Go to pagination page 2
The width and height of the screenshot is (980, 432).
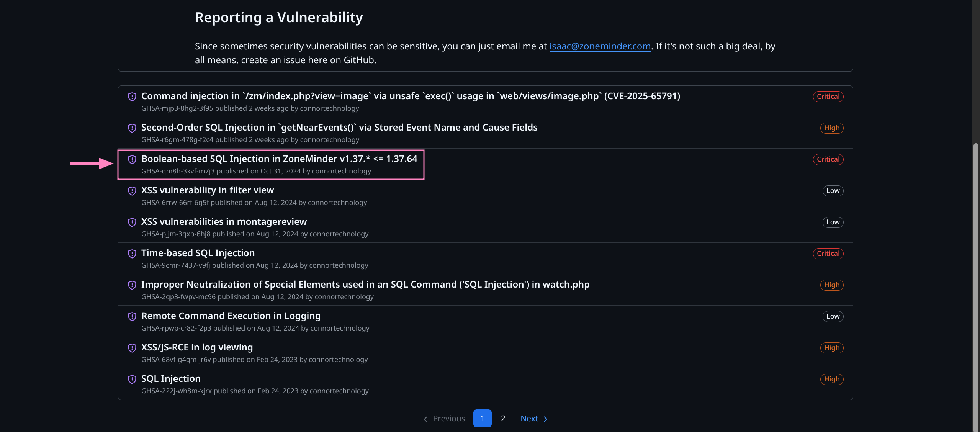pos(503,419)
